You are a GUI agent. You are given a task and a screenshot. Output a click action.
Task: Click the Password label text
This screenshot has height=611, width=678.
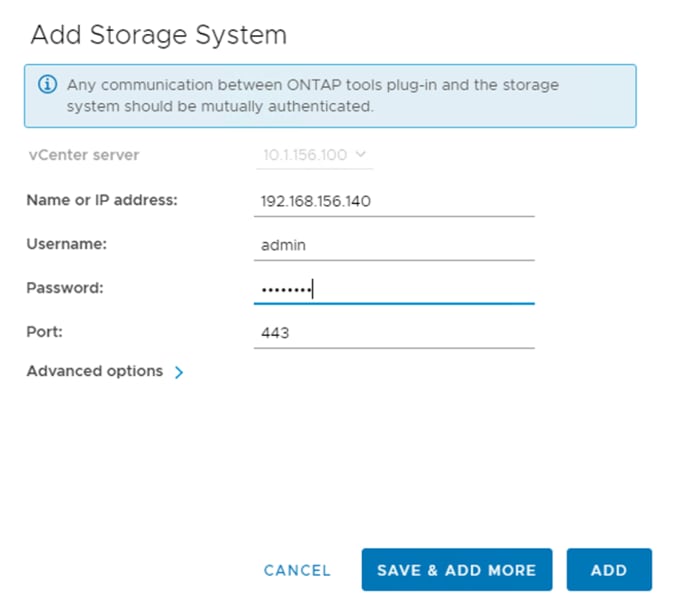click(64, 288)
